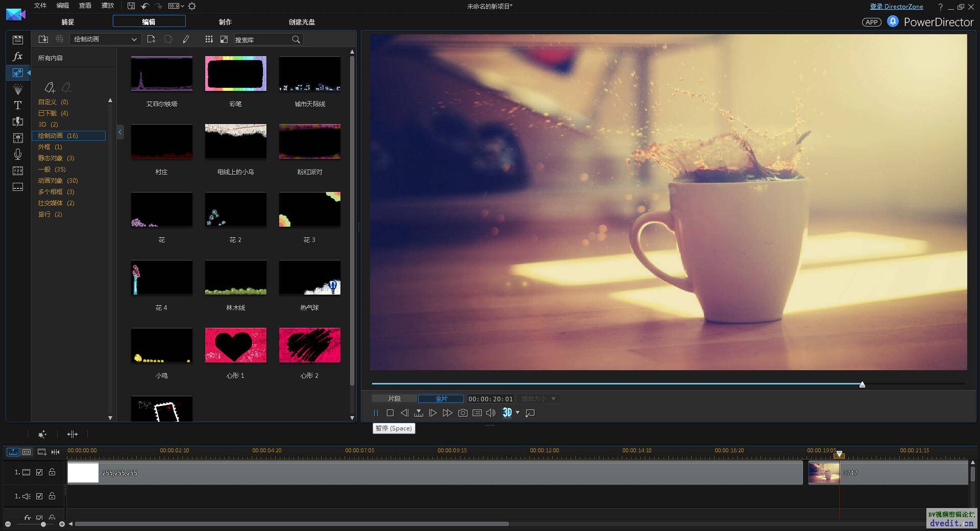The width and height of the screenshot is (980, 531).
Task: Take a snapshot with the camera icon
Action: coord(462,413)
